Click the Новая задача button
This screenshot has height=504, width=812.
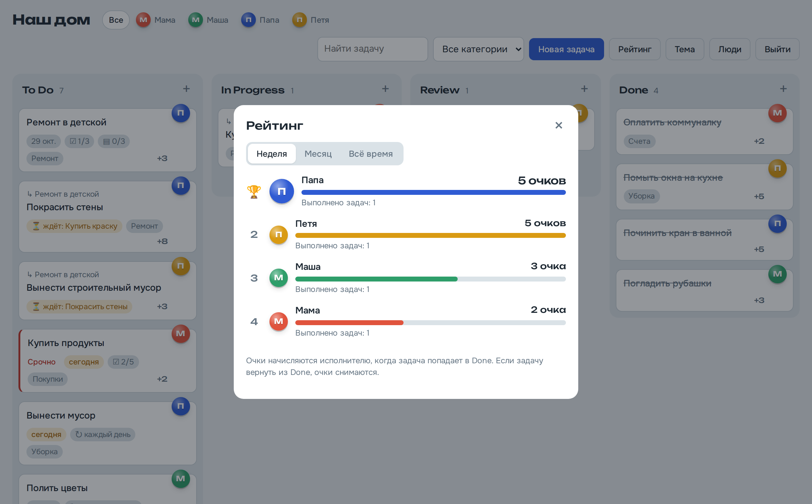click(566, 49)
